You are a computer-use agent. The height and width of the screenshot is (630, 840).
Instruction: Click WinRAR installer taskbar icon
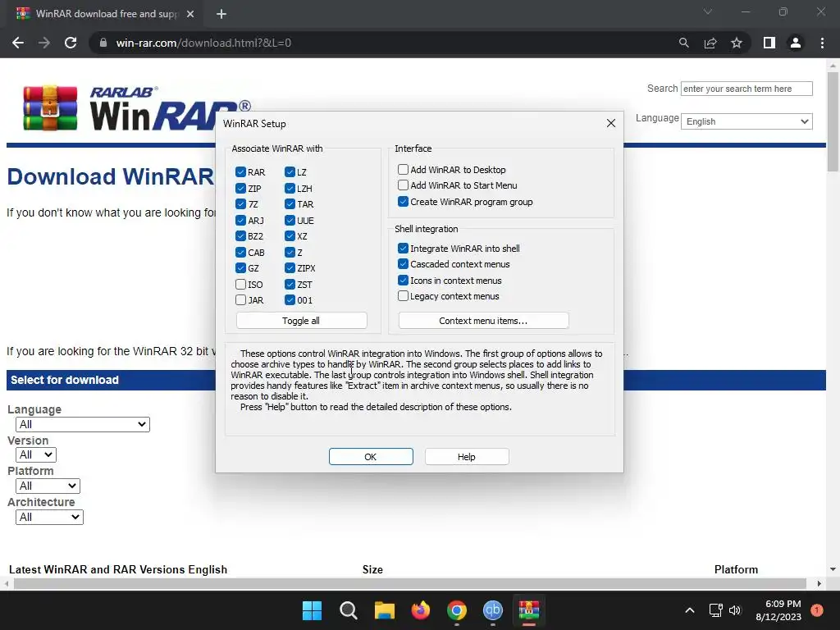point(529,610)
